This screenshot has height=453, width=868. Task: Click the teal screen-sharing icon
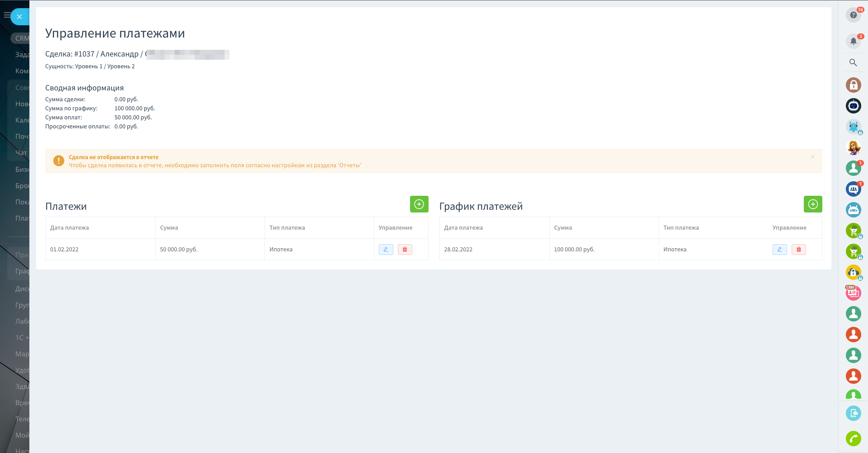[853, 413]
